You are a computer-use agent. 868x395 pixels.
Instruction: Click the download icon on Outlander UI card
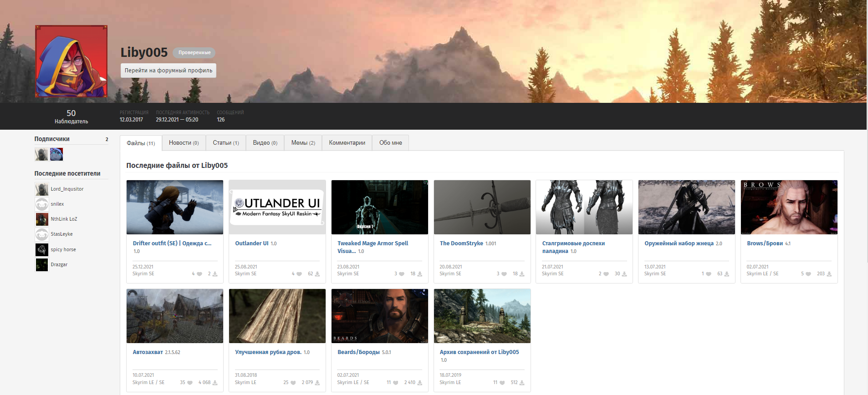point(317,274)
